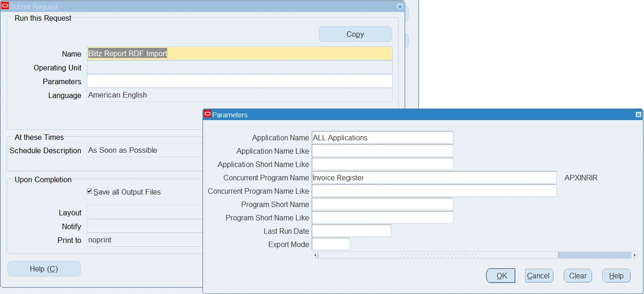644x294 pixels.
Task: Focus the Name field with Blitz Report RDF Import
Action: click(240, 53)
